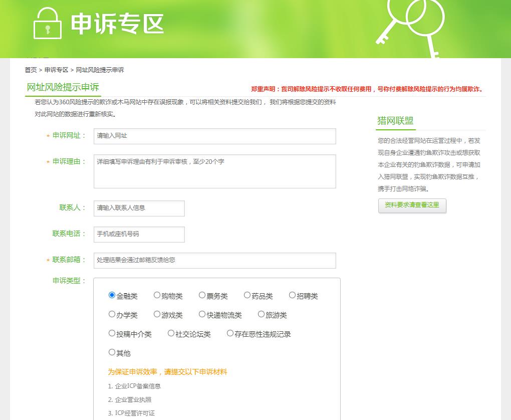Choose the 票务类 radio option
Screen dimensions: 511x420
click(x=202, y=295)
